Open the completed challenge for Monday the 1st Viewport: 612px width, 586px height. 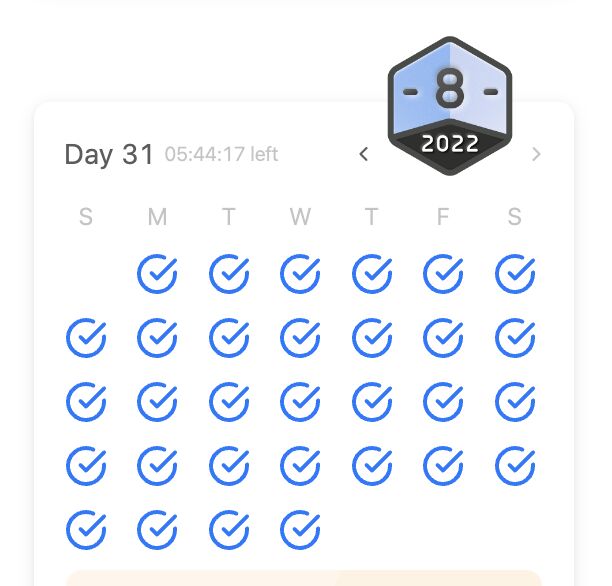click(x=157, y=274)
